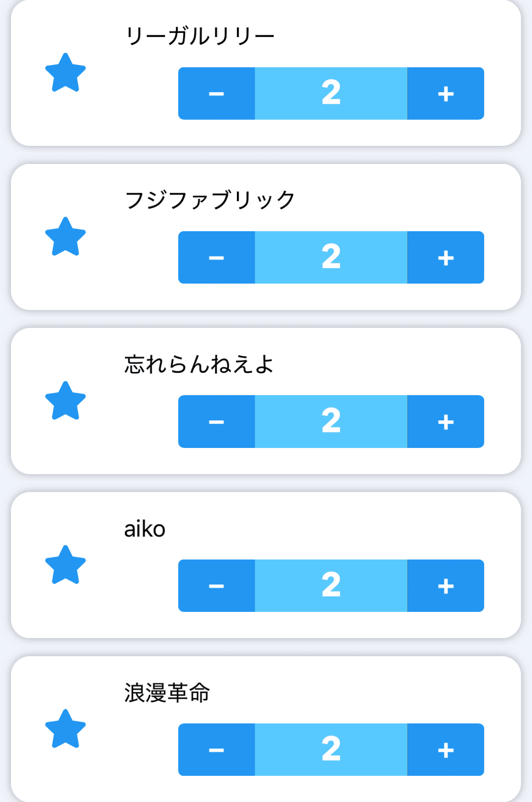
Task: Tap minus button for aiko
Action: [x=217, y=586]
